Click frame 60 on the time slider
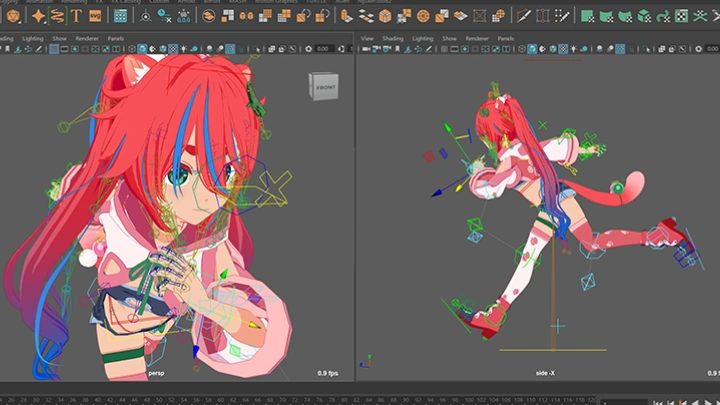This screenshot has width=720, height=405. coord(221,400)
